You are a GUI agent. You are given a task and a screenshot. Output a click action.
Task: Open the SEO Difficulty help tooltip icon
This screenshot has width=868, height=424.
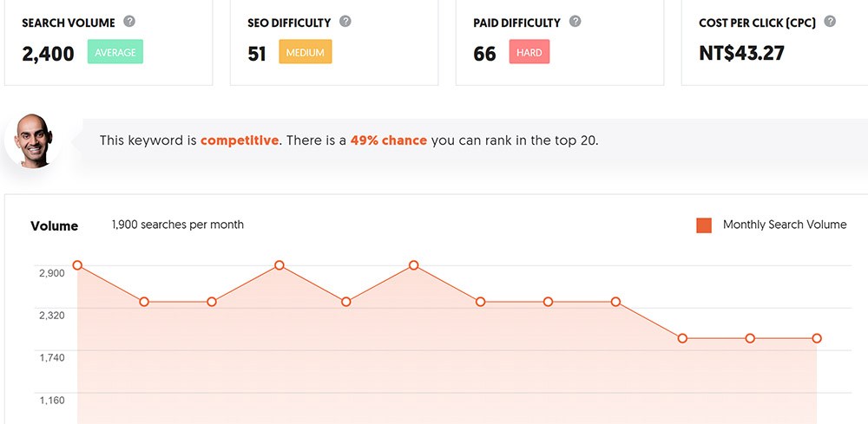[x=345, y=22]
